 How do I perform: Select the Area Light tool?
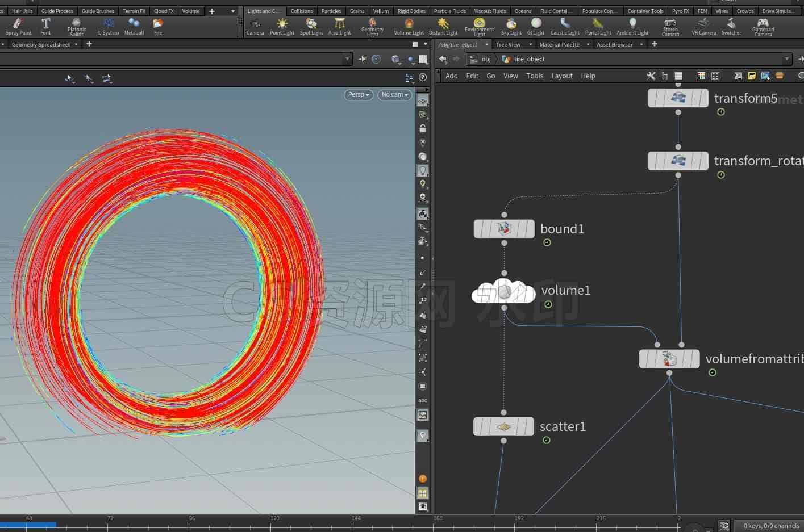pyautogui.click(x=340, y=27)
